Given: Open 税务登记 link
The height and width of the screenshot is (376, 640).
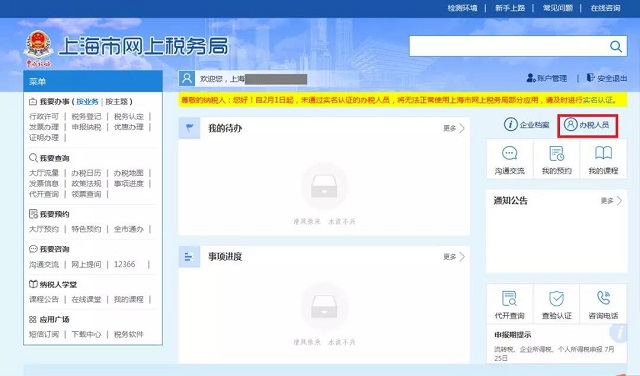Looking at the screenshot, I should (x=86, y=116).
